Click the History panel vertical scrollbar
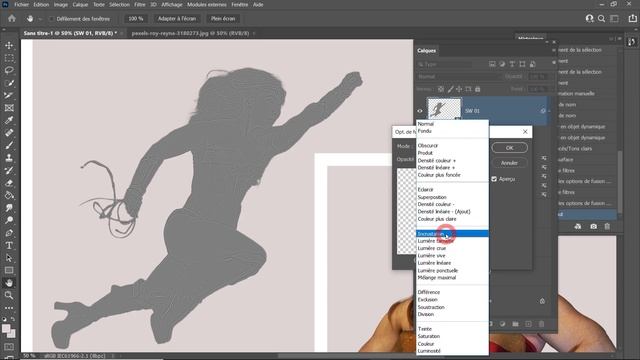Image resolution: width=640 pixels, height=360 pixels. click(x=620, y=181)
